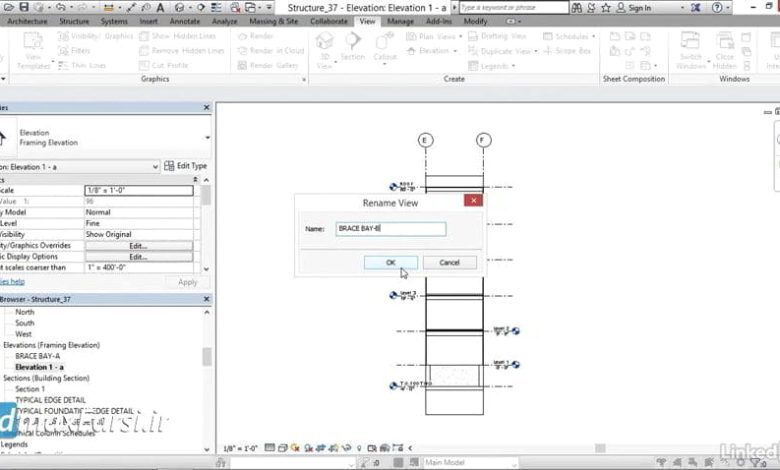
Task: Select the Text 'A' tool icon
Action: pos(160,7)
